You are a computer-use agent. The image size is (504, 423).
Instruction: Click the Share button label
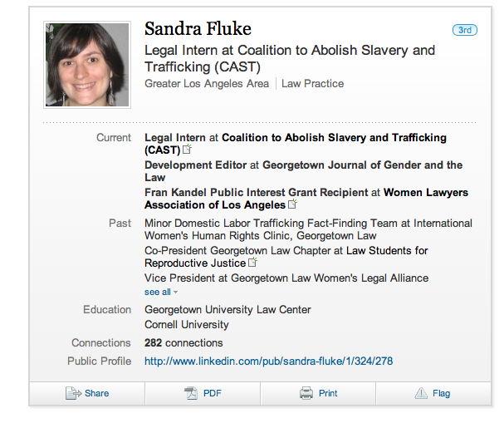(96, 393)
